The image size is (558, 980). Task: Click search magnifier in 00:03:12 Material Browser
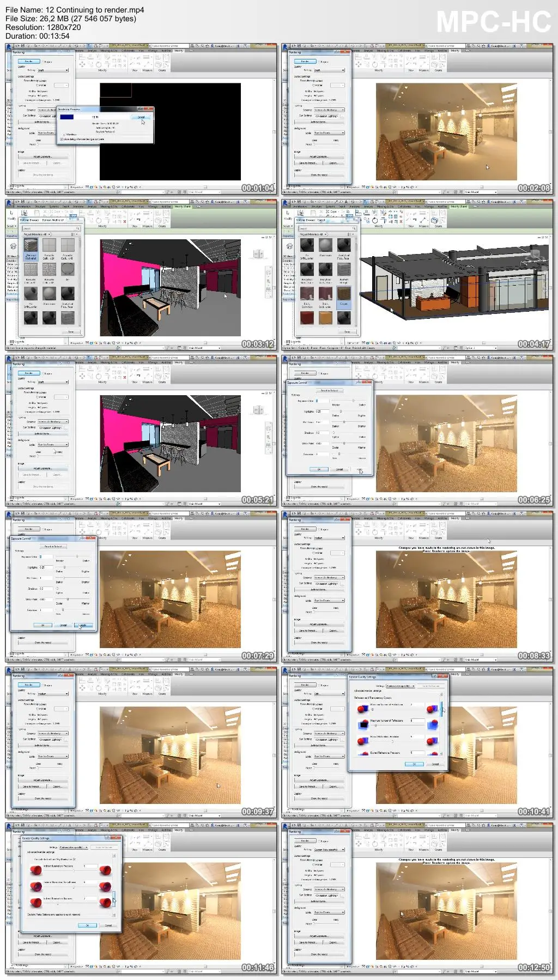(x=78, y=228)
